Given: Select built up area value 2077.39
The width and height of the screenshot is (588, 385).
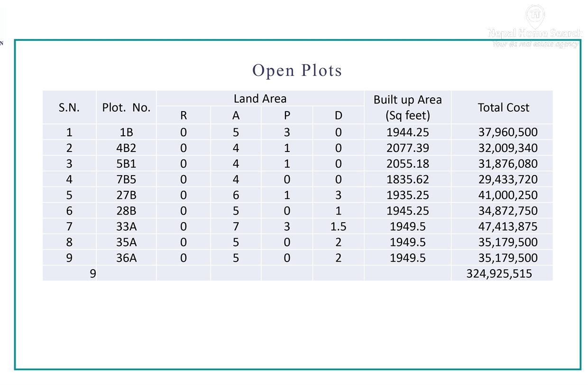Looking at the screenshot, I should tap(407, 148).
